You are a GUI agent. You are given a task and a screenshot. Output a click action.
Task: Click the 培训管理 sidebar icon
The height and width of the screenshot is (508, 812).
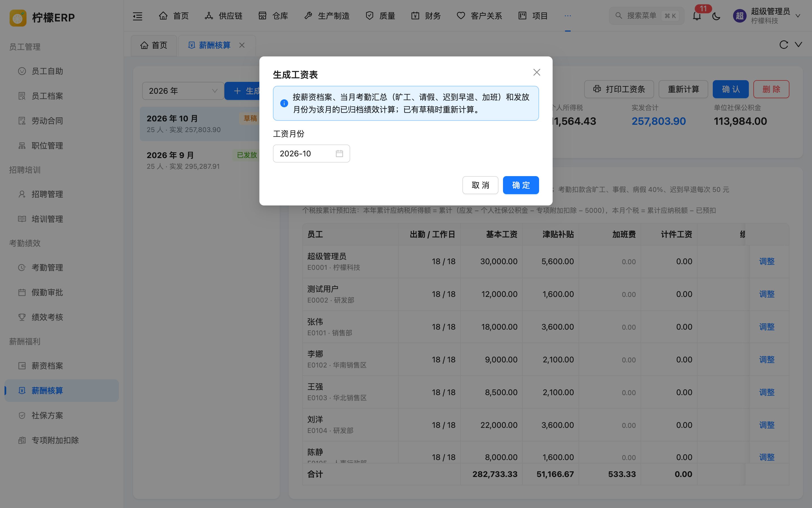pyautogui.click(x=22, y=219)
